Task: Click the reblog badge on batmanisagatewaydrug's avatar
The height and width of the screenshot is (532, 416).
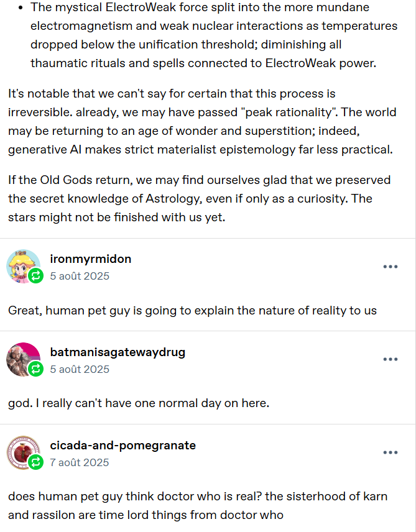Action: pos(36,370)
